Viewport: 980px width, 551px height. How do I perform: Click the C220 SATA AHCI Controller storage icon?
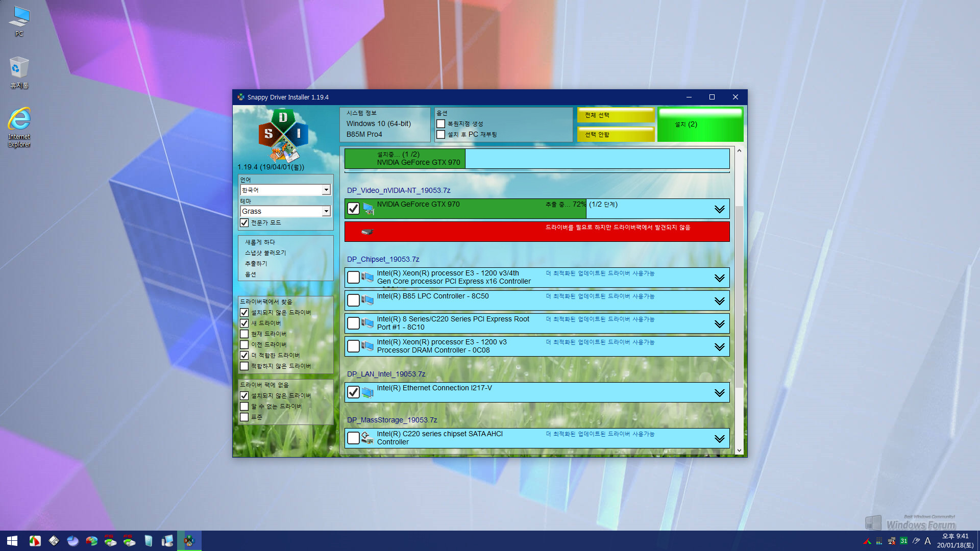[x=367, y=438]
